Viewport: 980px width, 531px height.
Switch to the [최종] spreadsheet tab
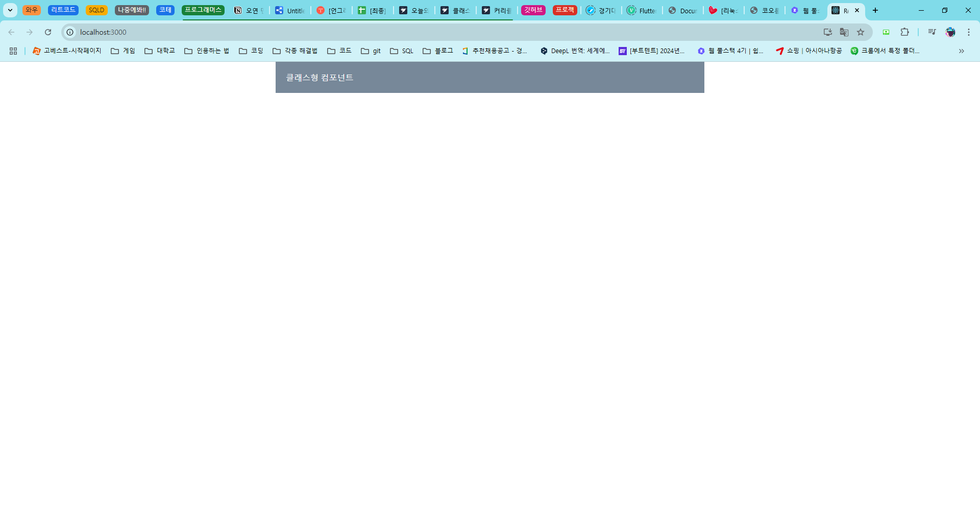tap(373, 10)
